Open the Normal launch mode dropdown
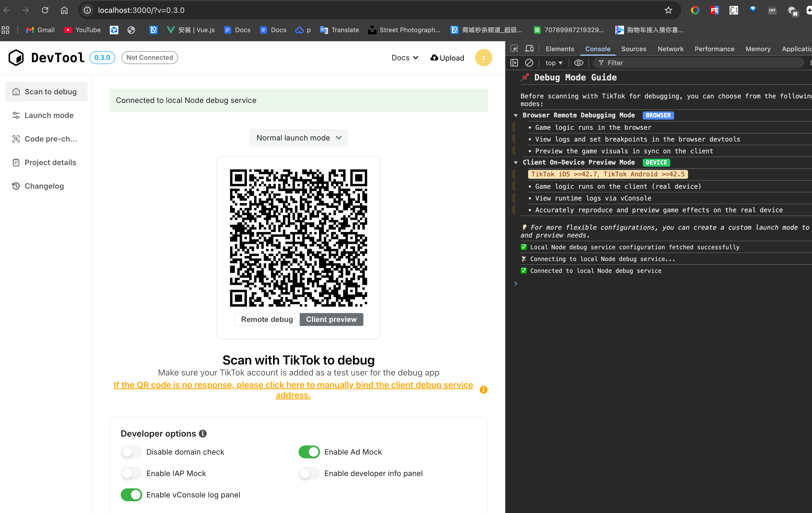 298,138
